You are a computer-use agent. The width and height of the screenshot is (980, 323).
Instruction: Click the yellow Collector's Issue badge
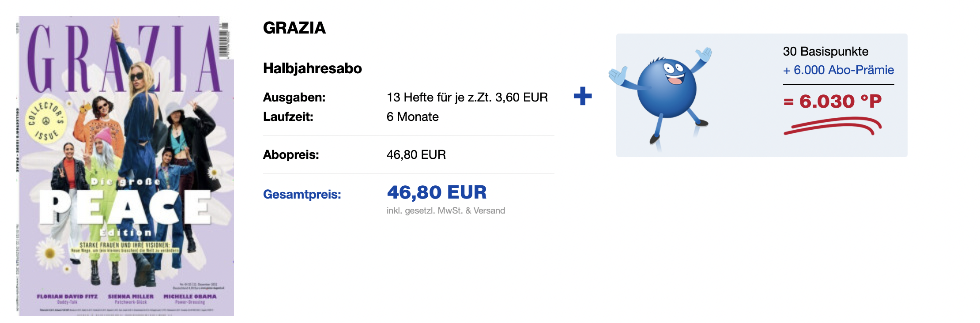[46, 121]
